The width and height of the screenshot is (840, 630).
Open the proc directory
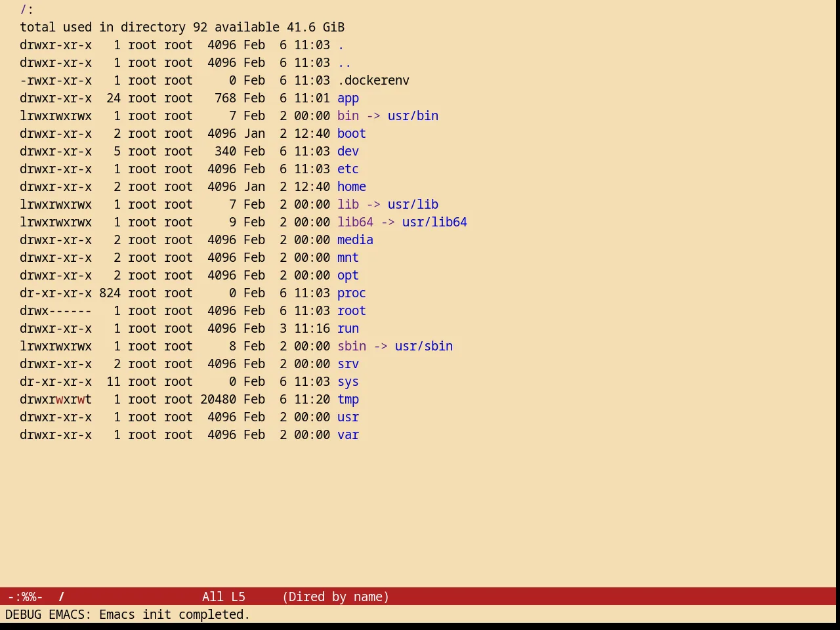tap(352, 293)
